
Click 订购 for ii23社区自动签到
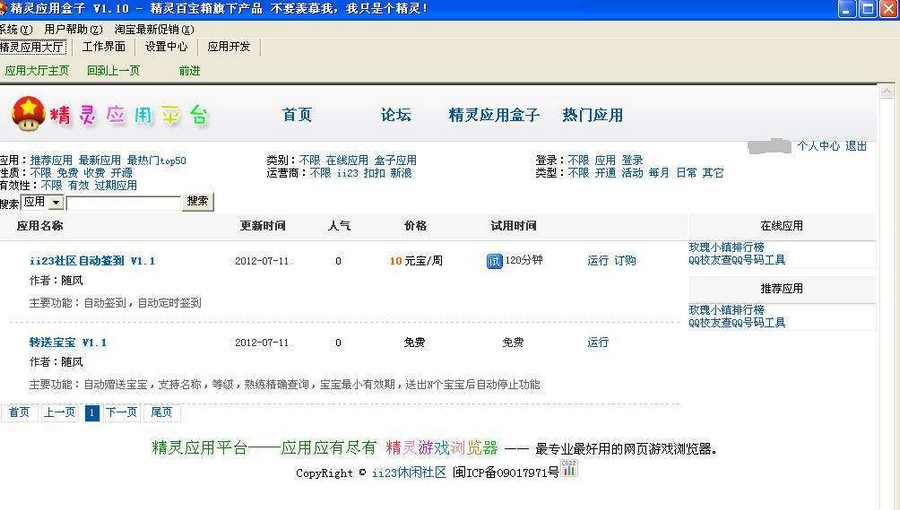(625, 260)
